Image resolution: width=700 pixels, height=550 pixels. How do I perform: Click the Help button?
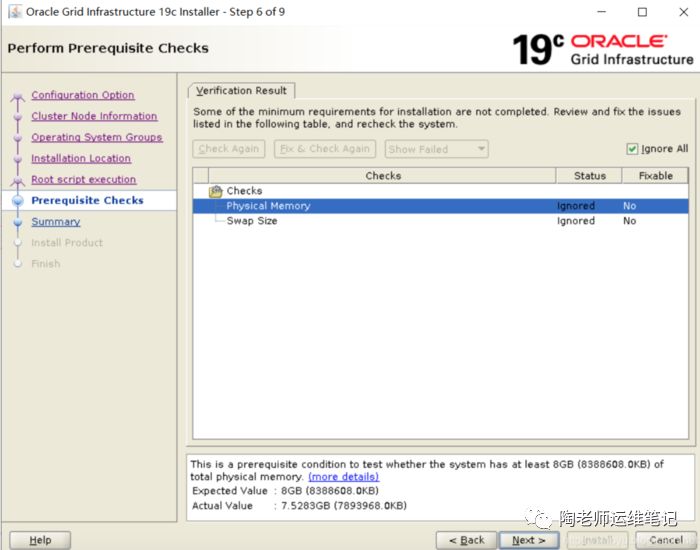tap(40, 540)
